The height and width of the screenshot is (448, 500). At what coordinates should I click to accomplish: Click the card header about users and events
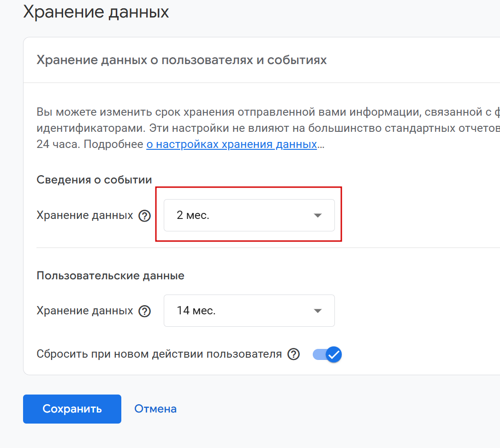(181, 60)
